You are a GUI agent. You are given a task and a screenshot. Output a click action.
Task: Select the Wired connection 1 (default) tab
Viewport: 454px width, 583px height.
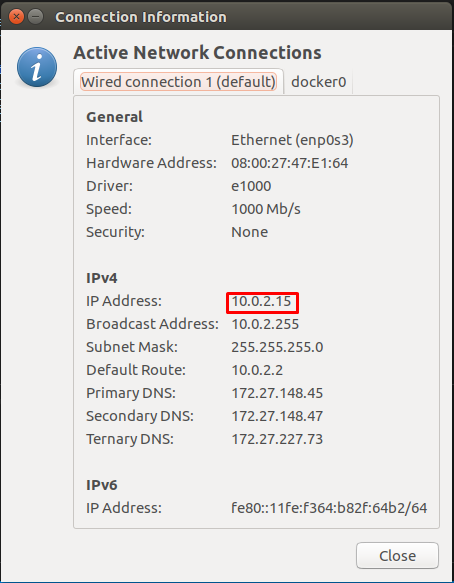point(178,82)
